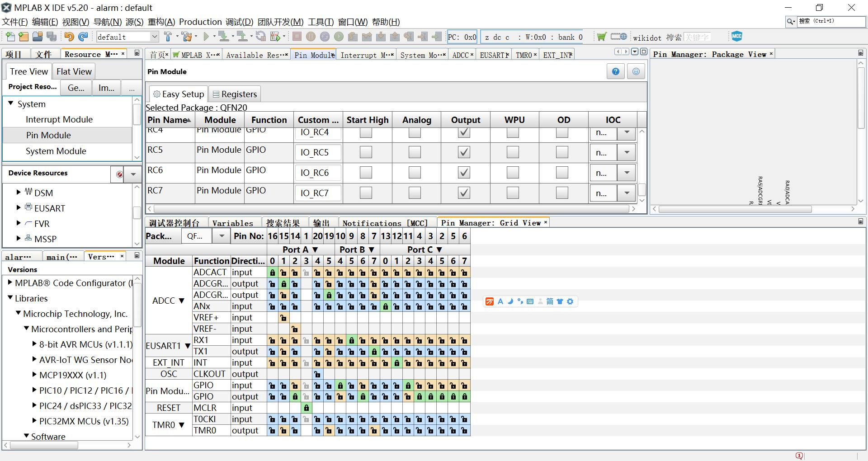Click the MCC Code Configurator toolbar icon
The height and width of the screenshot is (461, 868).
(736, 37)
